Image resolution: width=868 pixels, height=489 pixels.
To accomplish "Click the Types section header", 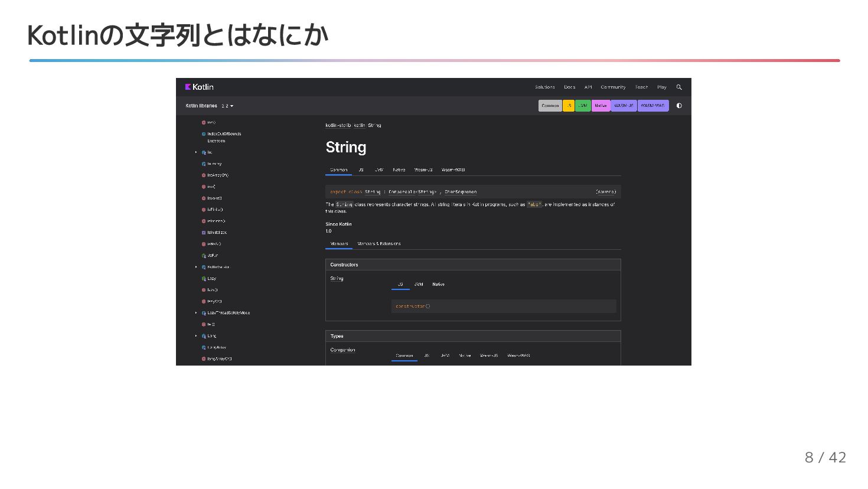I will click(473, 336).
